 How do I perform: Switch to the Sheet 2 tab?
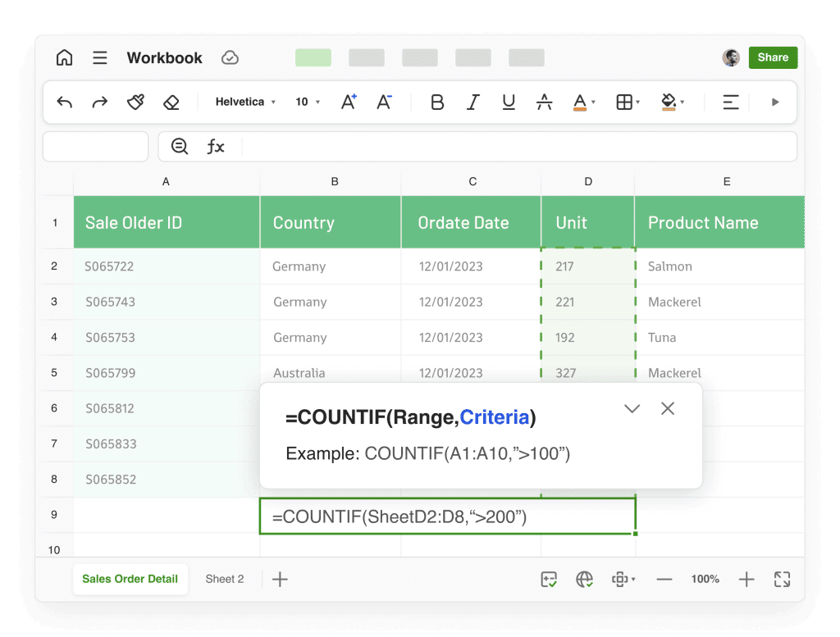click(x=225, y=579)
